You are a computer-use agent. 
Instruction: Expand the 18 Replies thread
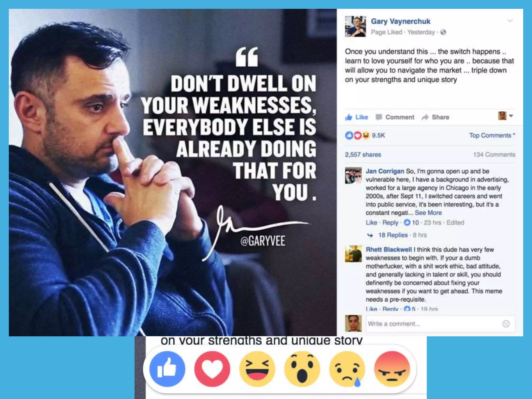(x=393, y=235)
